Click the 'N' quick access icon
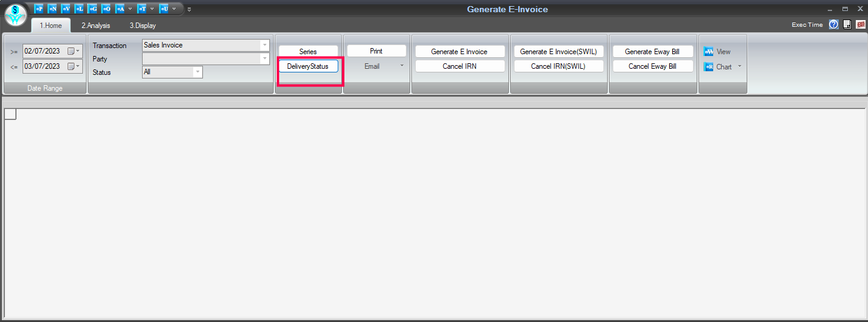868x322 pixels. 52,9
